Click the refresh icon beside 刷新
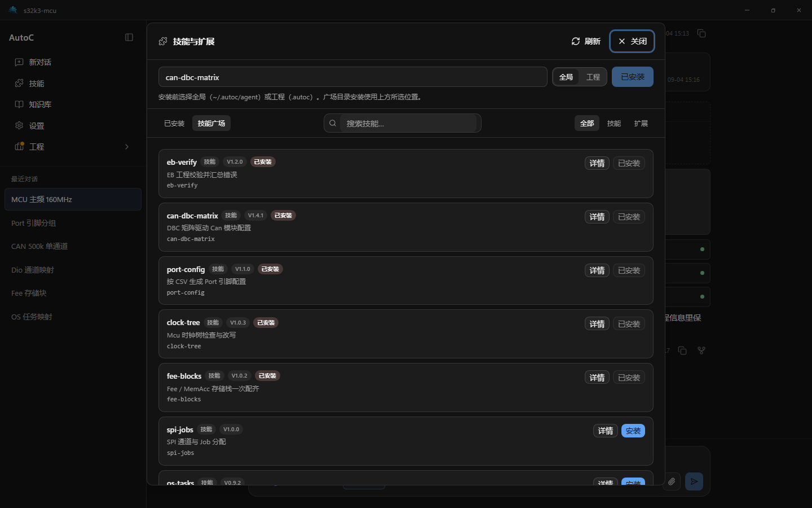Image resolution: width=812 pixels, height=508 pixels. click(576, 41)
